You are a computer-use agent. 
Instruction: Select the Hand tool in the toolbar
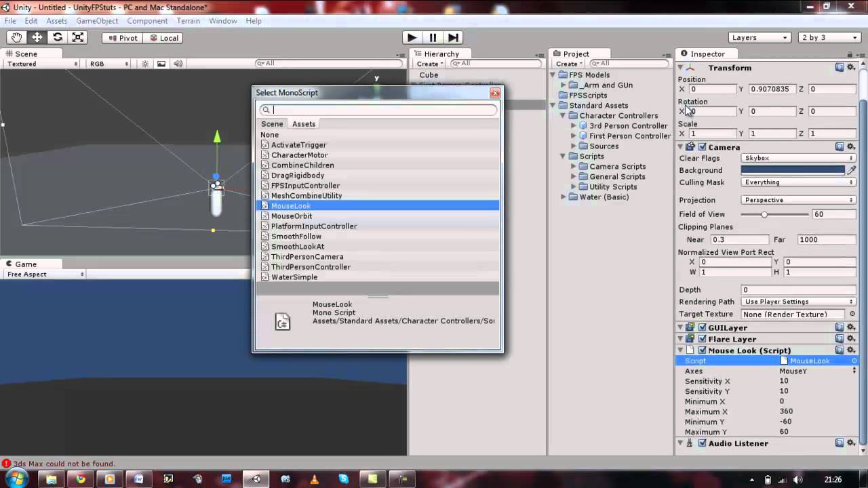(x=16, y=38)
